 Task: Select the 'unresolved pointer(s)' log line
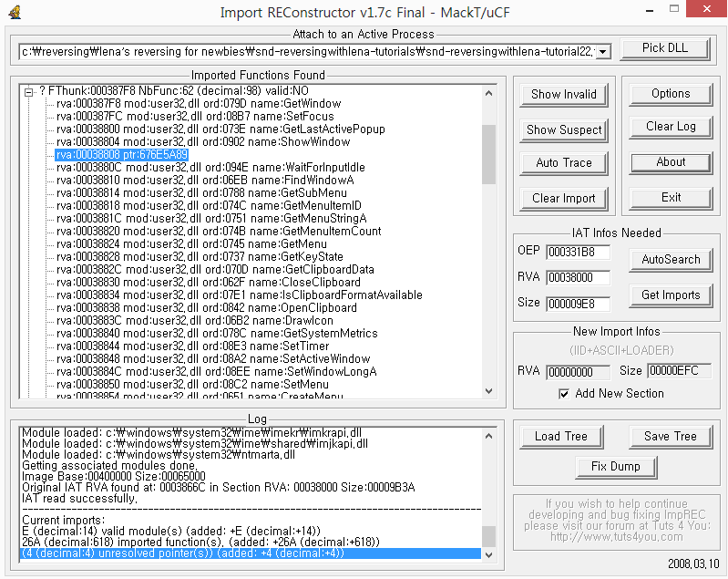(x=251, y=553)
